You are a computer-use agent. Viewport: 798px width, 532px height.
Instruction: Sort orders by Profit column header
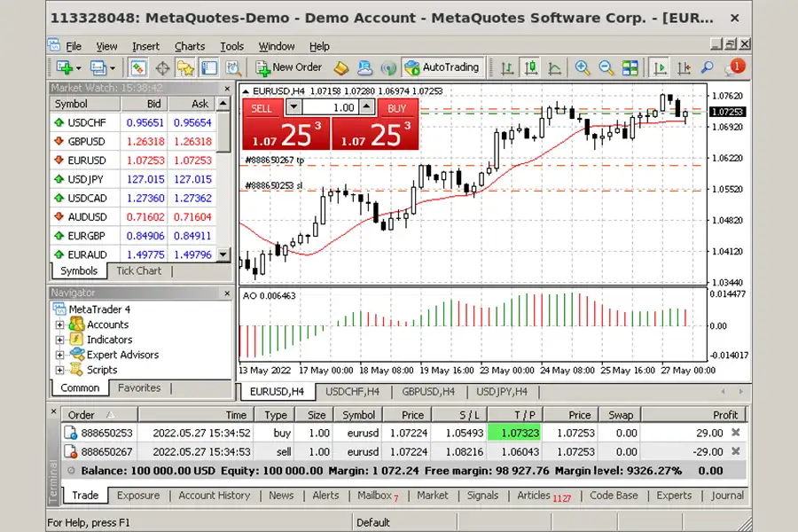(694, 415)
